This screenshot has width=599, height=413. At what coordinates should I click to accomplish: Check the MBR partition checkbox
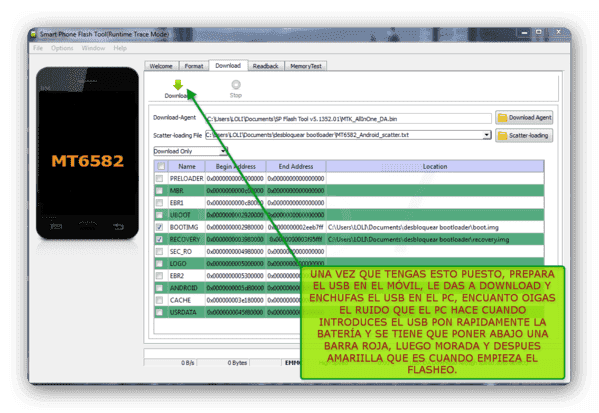[x=160, y=191]
